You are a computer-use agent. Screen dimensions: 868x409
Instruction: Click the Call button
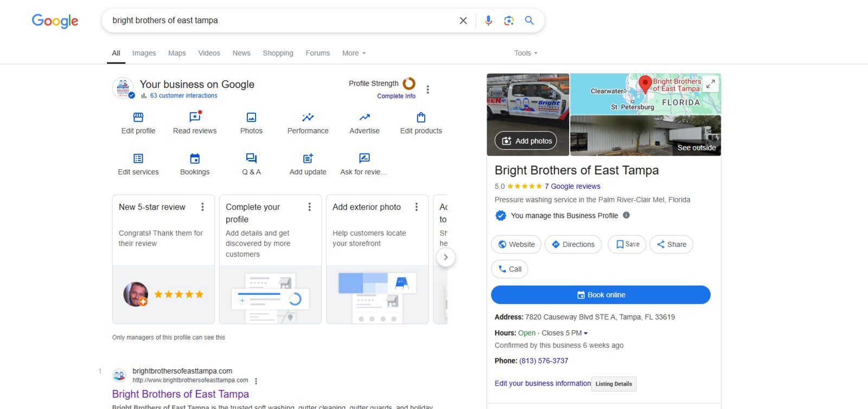pyautogui.click(x=509, y=269)
